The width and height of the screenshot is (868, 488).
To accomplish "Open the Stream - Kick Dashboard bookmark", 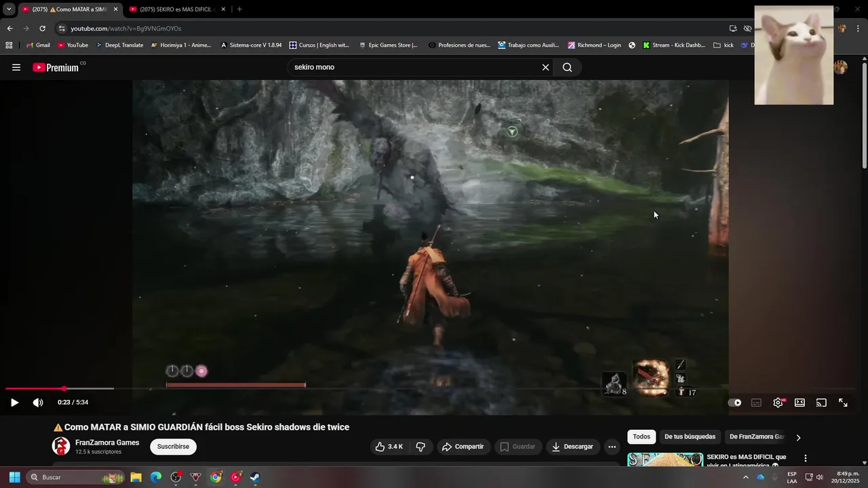I will pyautogui.click(x=674, y=45).
